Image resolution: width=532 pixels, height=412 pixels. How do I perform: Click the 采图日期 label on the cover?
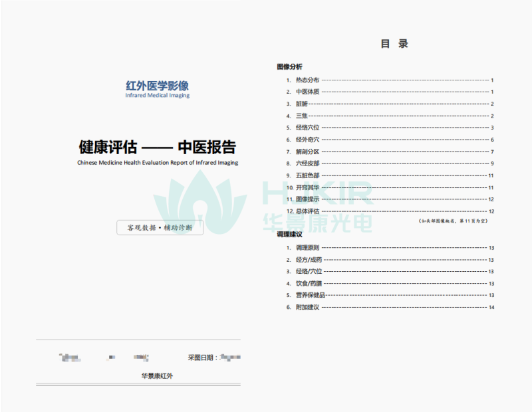202,358
